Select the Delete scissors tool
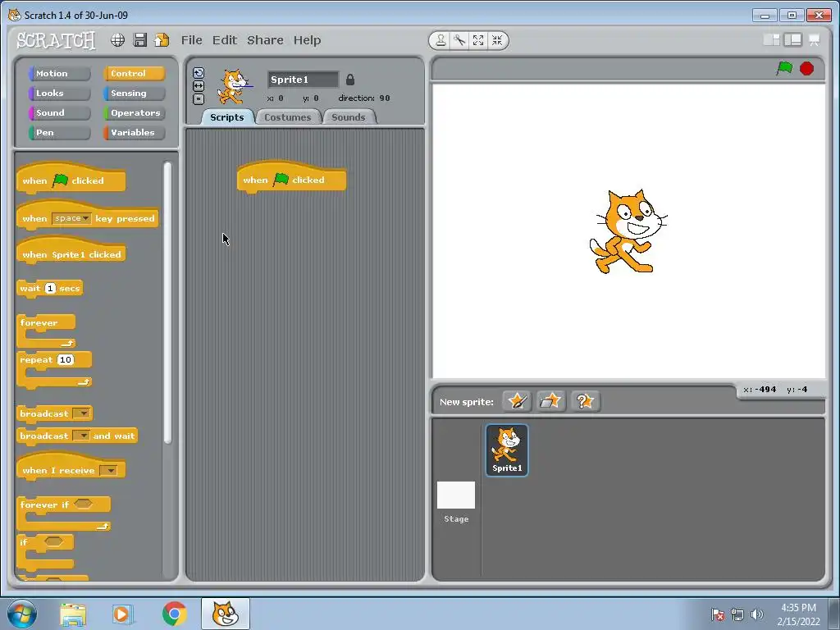Viewport: 840px width, 630px height. click(459, 40)
